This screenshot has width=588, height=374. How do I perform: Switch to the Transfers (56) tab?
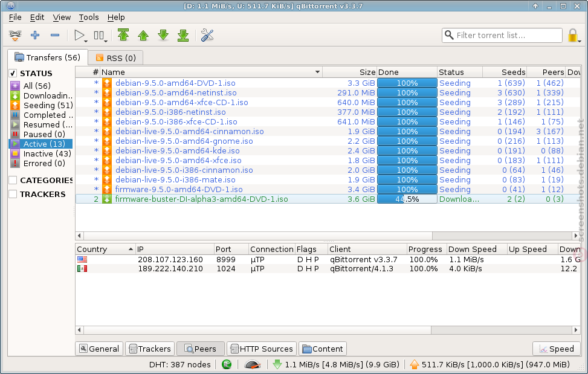click(48, 57)
